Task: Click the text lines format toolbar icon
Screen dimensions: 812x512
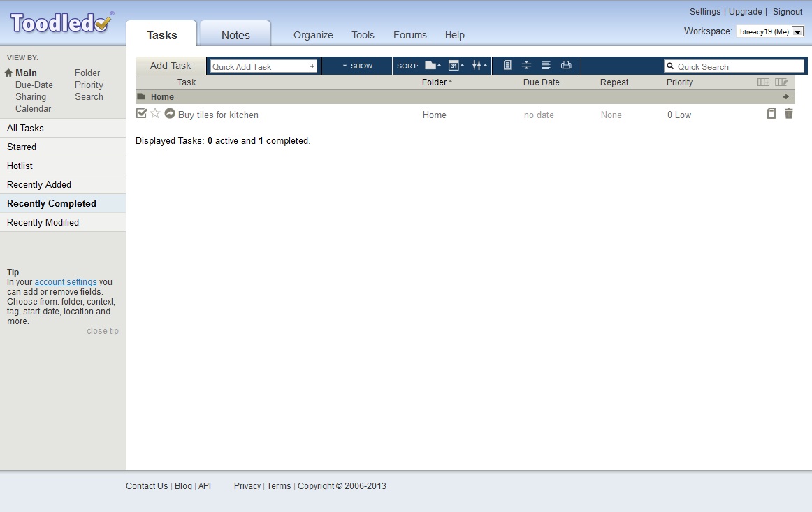Action: pyautogui.click(x=546, y=65)
